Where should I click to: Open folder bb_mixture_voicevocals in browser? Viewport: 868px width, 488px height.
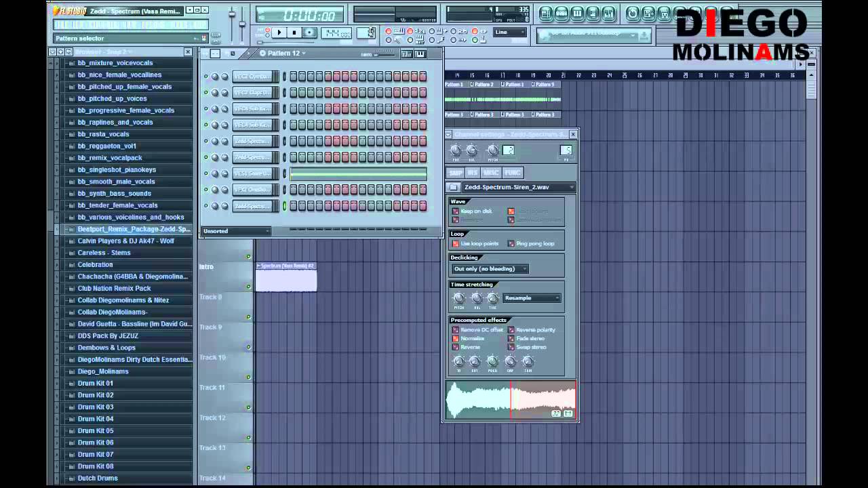(x=115, y=63)
